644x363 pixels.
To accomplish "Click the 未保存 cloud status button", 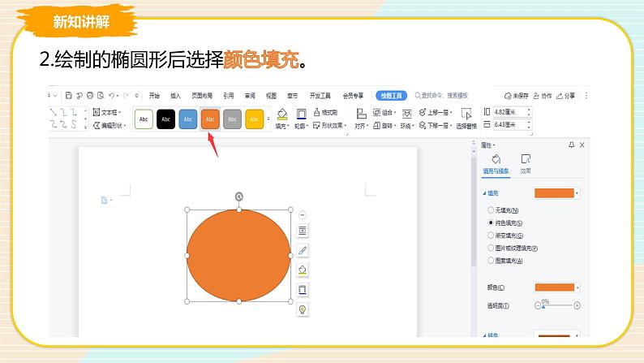I will click(517, 95).
